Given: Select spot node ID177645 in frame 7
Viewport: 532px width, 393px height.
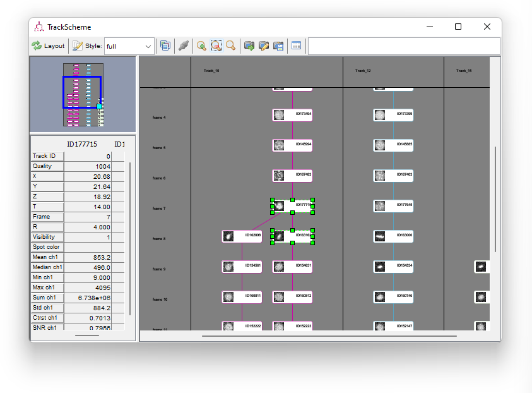Looking at the screenshot, I should pos(393,206).
